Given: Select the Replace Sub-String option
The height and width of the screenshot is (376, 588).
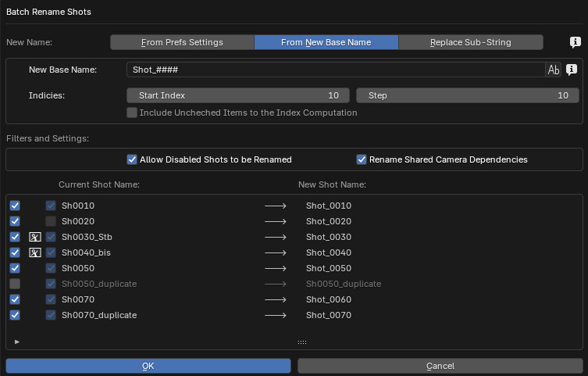Looking at the screenshot, I should [470, 42].
